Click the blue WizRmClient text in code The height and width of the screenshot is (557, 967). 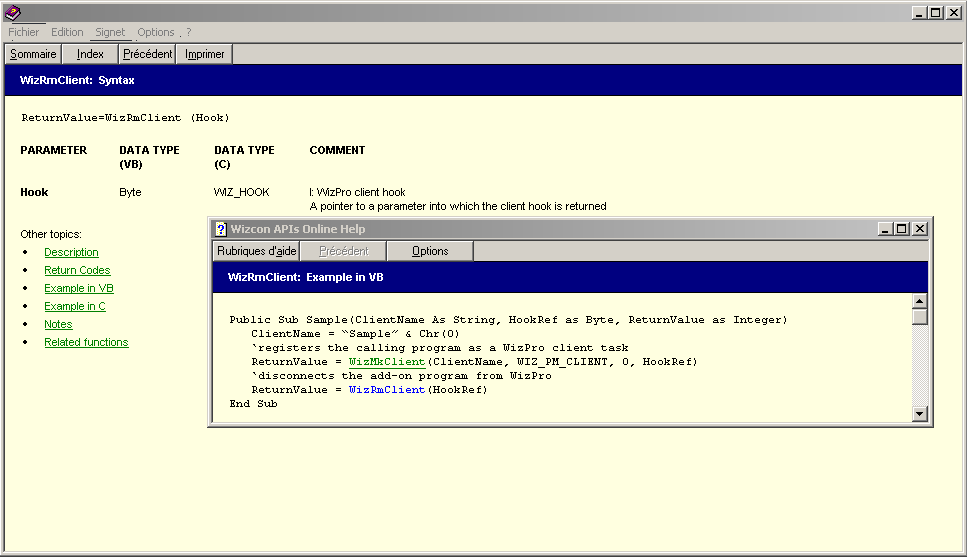tap(387, 390)
